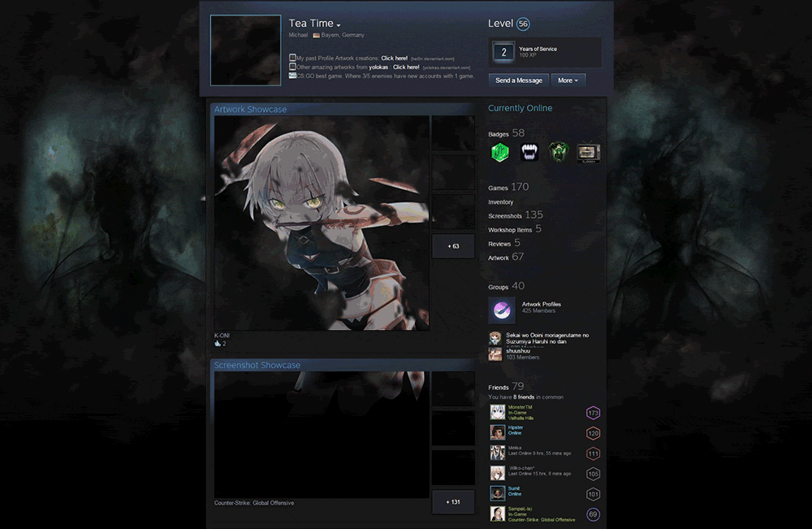Open the Groups 40 link
The image size is (812, 529).
506,286
